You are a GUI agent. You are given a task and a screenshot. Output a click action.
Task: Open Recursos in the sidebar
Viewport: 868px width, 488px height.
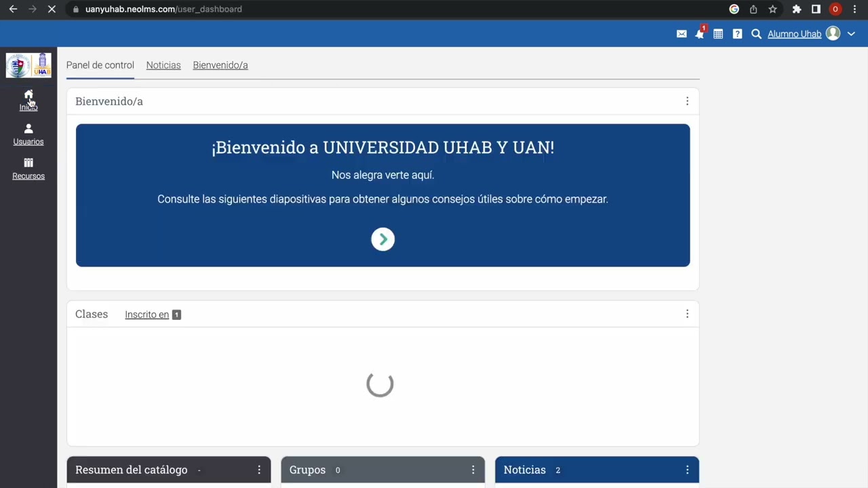point(28,169)
